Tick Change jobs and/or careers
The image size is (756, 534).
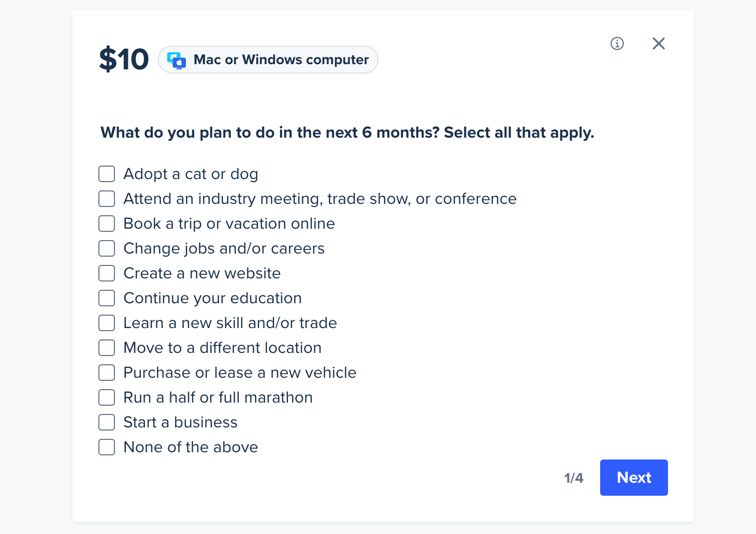click(107, 248)
